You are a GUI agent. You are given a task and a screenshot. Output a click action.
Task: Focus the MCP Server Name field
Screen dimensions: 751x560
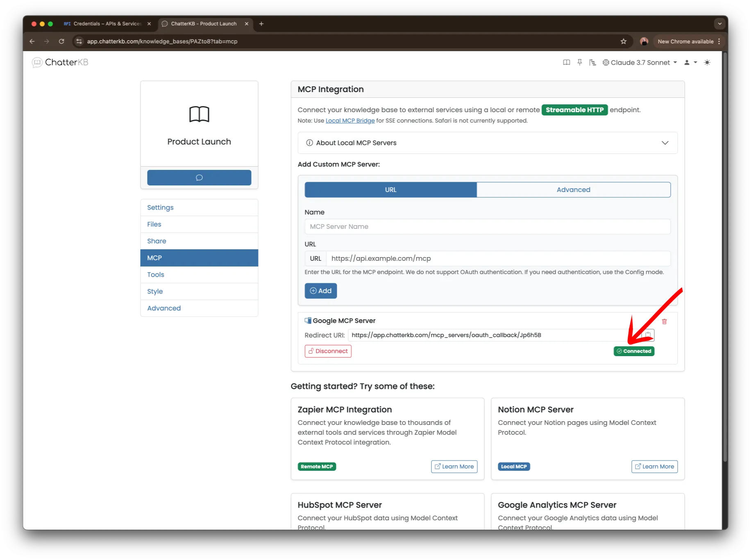(x=488, y=227)
